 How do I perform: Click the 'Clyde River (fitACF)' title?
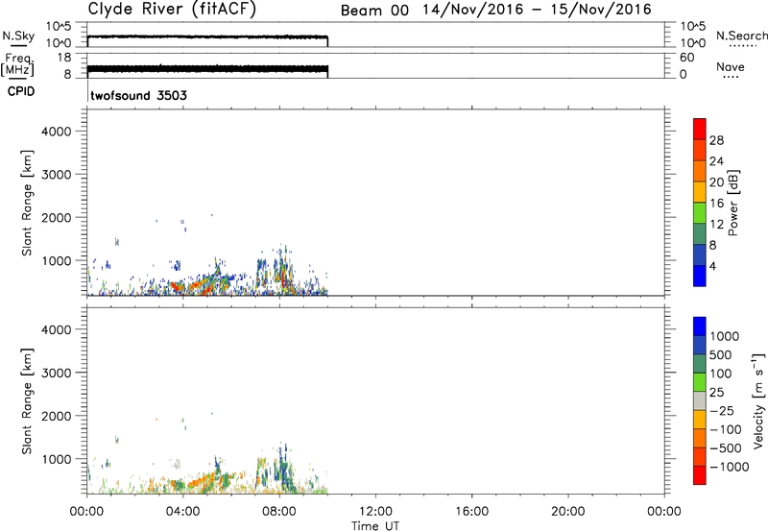[172, 9]
